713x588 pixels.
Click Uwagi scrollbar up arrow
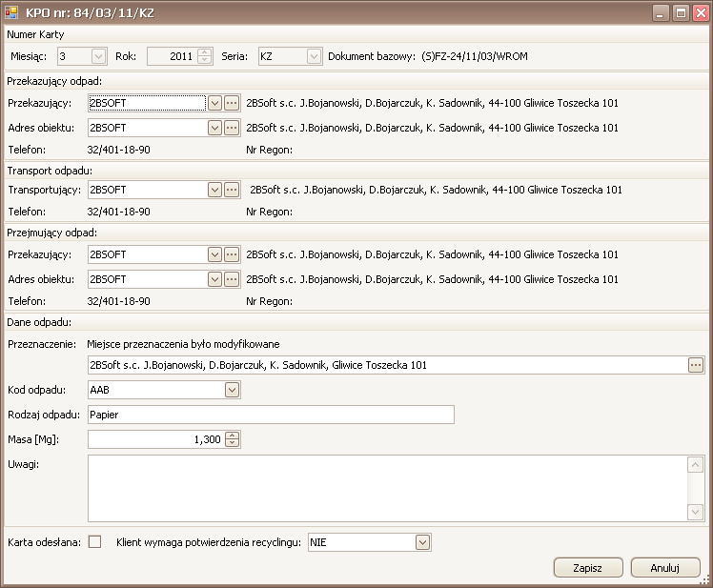[695, 465]
